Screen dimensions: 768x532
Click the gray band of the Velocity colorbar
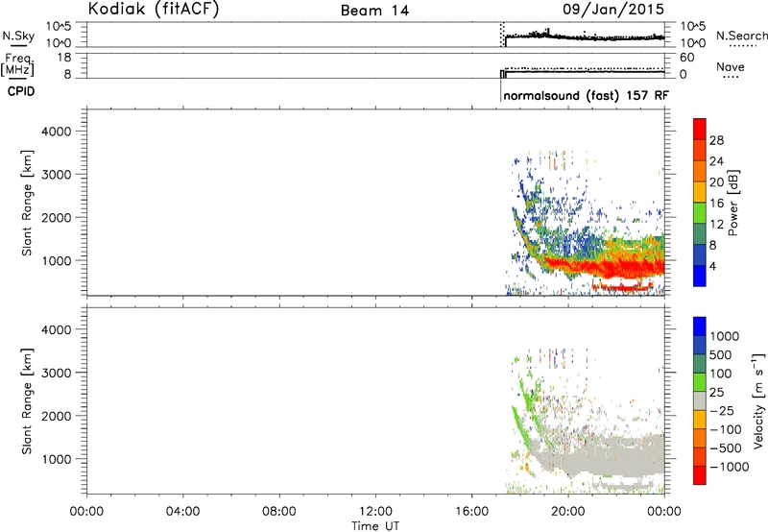point(700,401)
